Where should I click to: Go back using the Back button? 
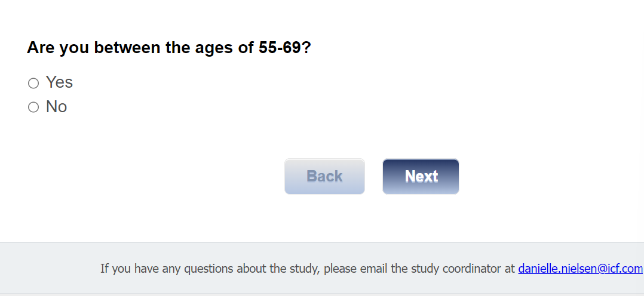point(324,176)
